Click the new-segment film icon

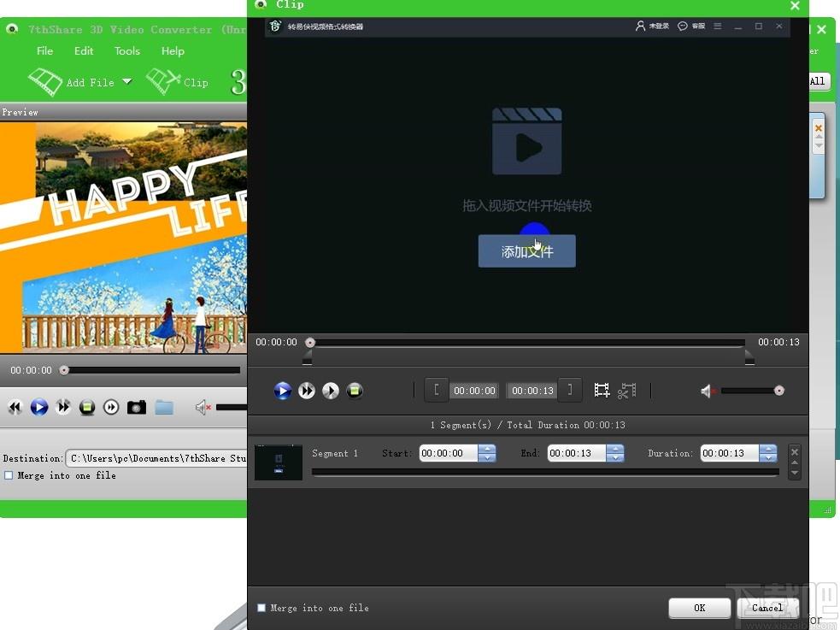[x=602, y=390]
